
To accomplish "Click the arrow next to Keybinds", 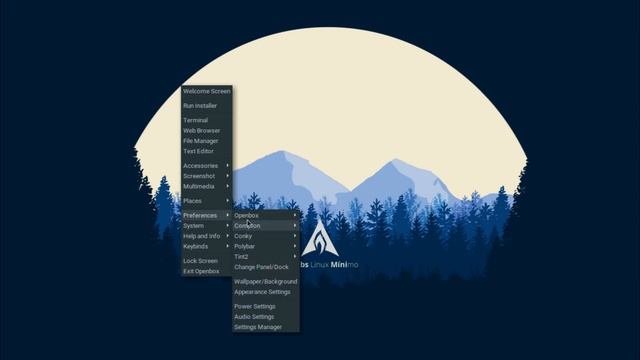I will (x=227, y=246).
